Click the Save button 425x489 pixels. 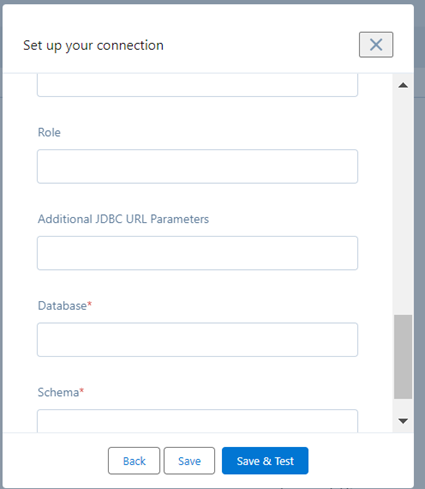189,461
